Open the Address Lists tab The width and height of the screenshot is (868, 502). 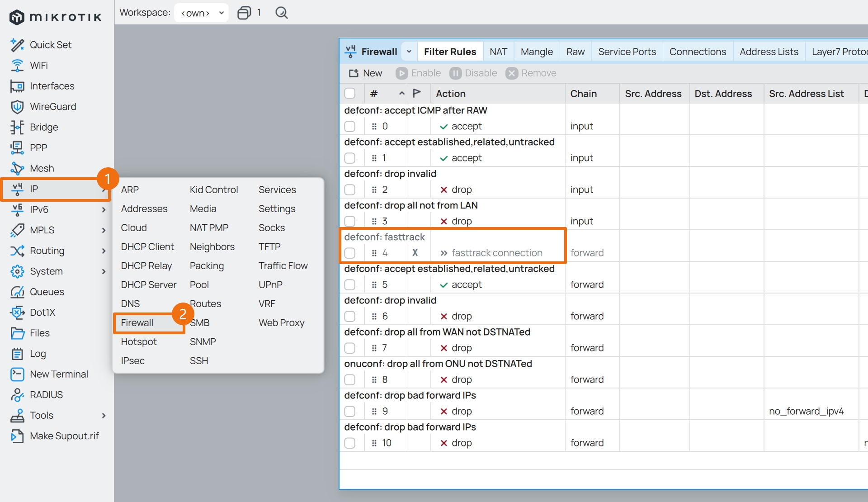[769, 52]
